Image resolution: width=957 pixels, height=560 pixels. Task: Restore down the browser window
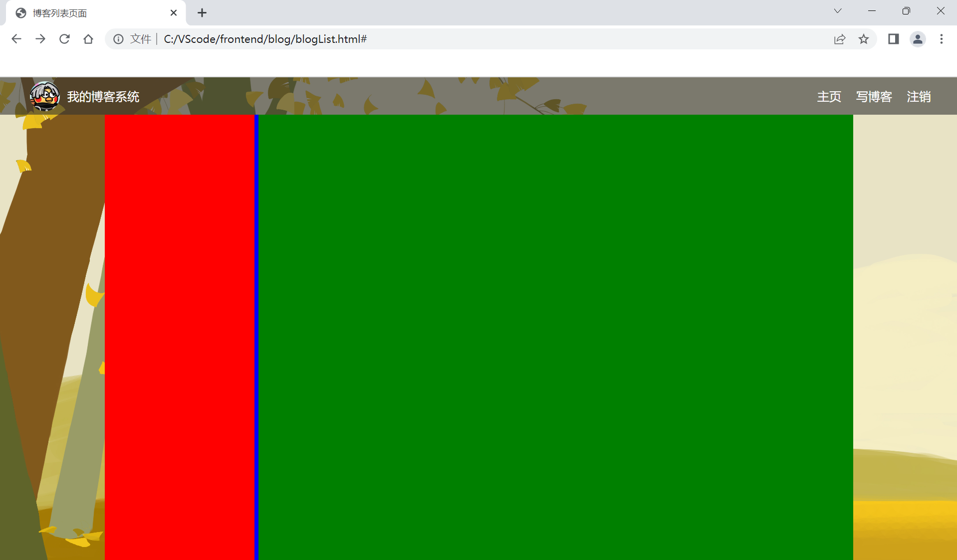pos(906,11)
